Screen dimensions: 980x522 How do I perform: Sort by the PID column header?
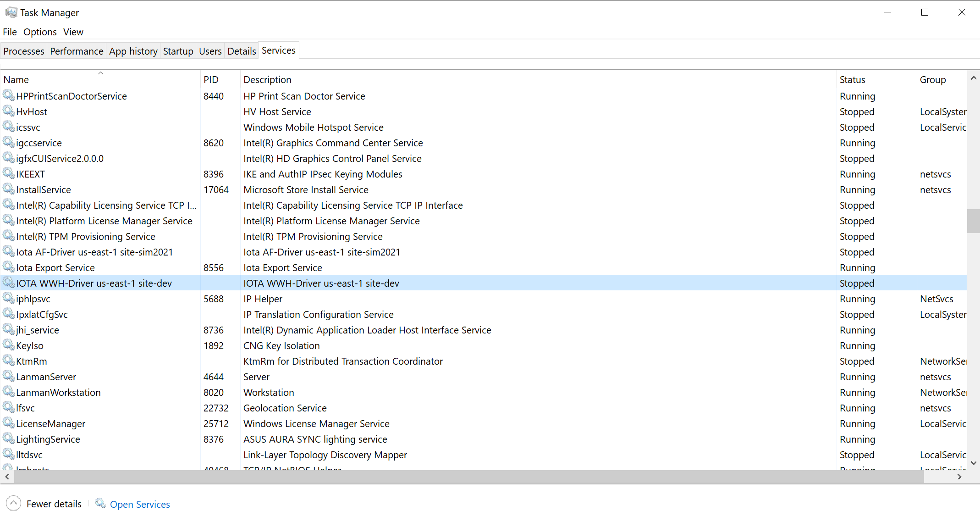point(220,79)
